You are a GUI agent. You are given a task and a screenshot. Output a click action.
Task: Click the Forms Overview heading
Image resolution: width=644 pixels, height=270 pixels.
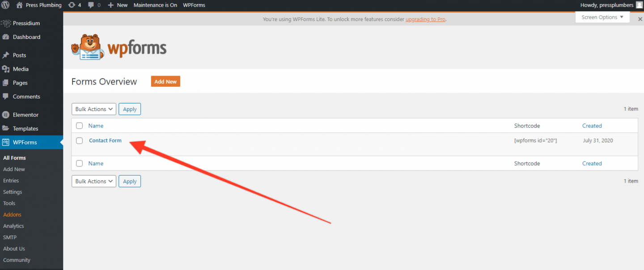[x=104, y=81]
